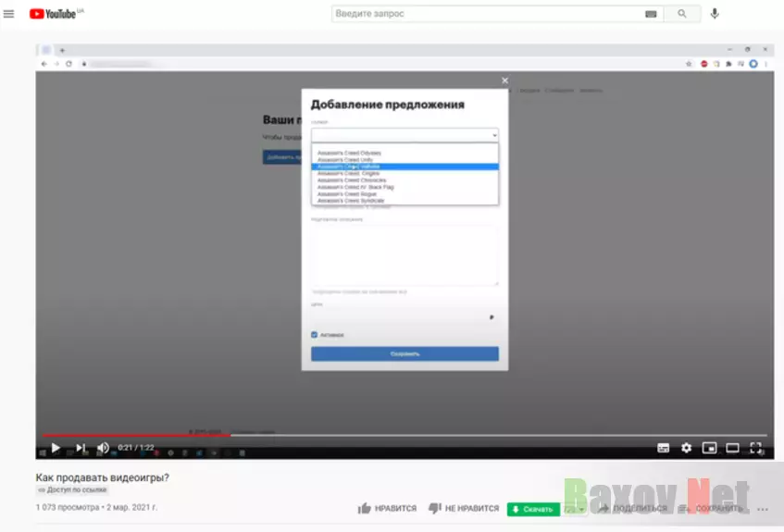784x532 pixels.
Task: Click the blue add offer button behind dialog
Action: 282,157
